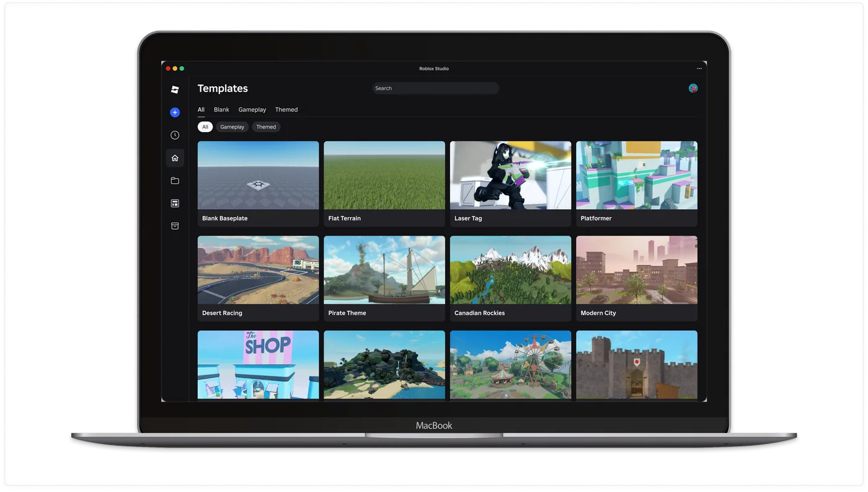
Task: Select the tropical island template thumbnail
Action: coord(384,365)
